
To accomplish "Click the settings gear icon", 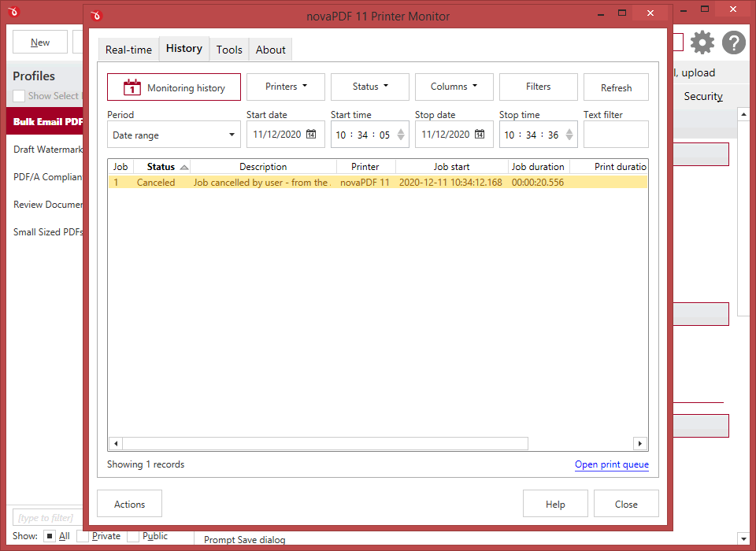I will point(702,43).
